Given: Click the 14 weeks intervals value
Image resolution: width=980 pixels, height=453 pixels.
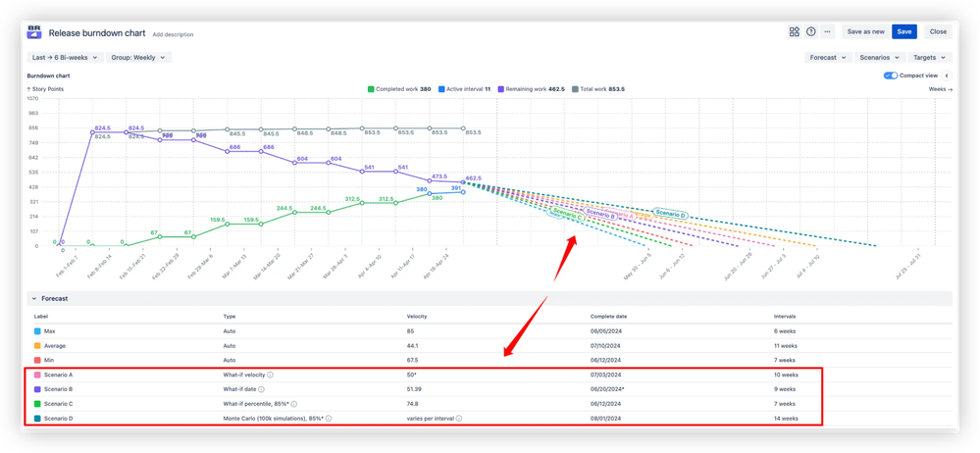Looking at the screenshot, I should 786,419.
